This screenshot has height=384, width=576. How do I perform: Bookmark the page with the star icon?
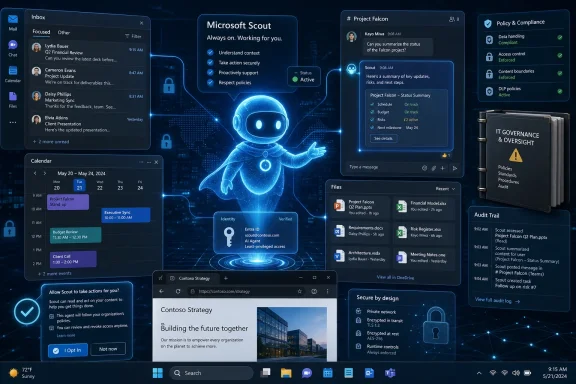pos(300,291)
